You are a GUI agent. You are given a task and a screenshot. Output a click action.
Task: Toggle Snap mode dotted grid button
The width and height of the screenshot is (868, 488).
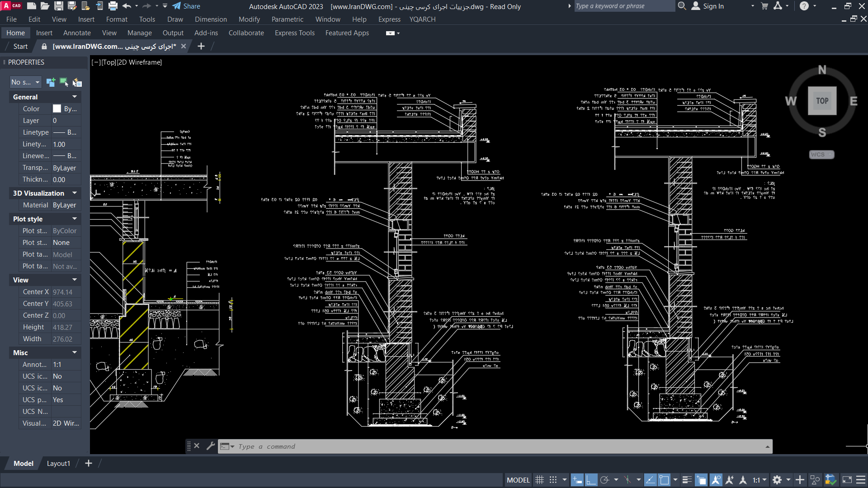coord(553,480)
